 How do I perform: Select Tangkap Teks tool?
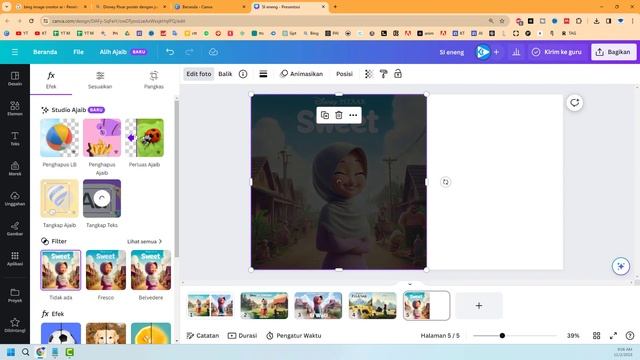[x=102, y=198]
